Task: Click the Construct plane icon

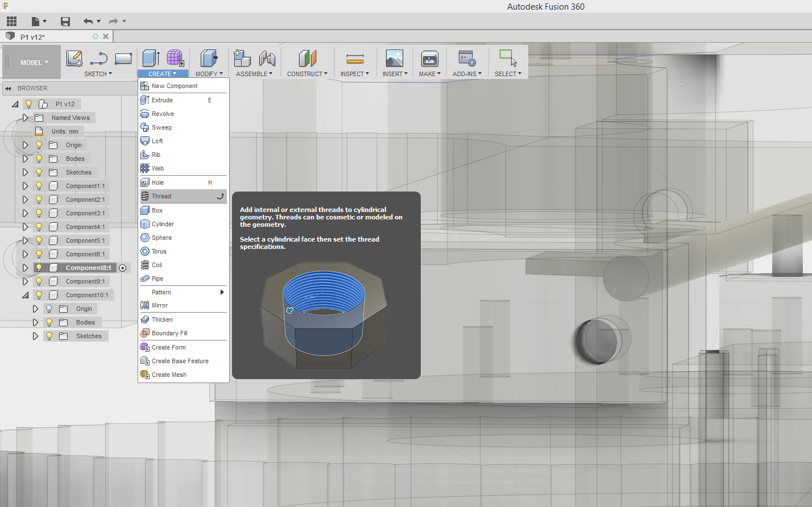Action: click(307, 58)
